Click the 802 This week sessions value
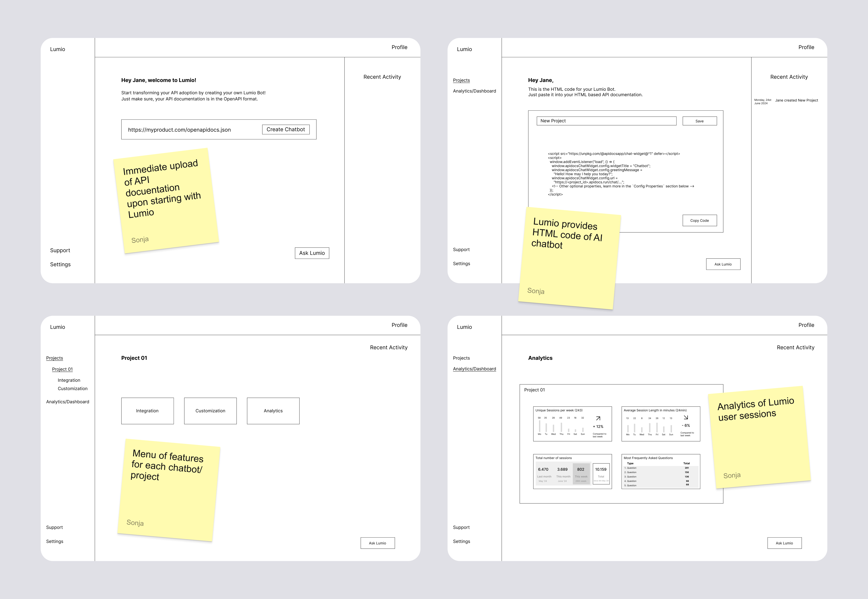This screenshot has width=868, height=599. tap(581, 469)
